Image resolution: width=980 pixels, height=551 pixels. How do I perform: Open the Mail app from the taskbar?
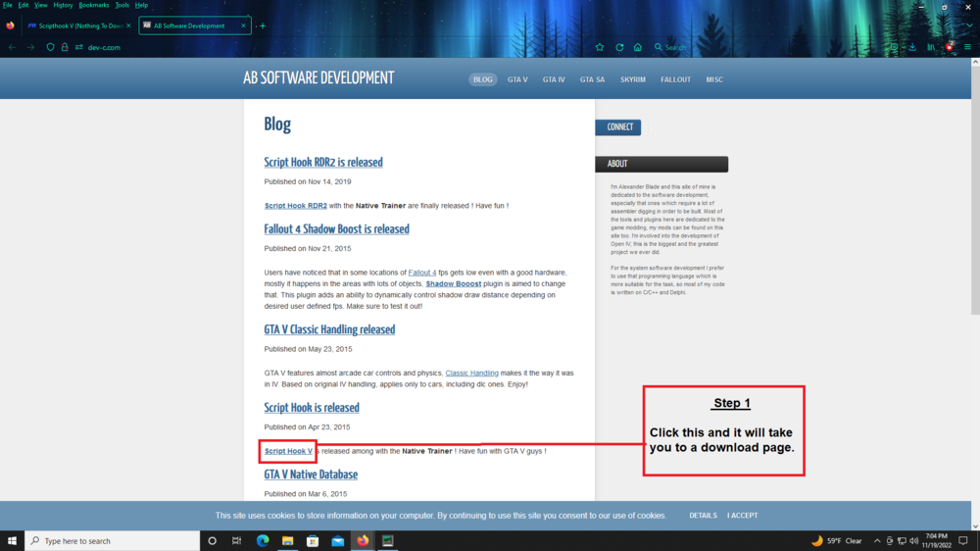tap(337, 540)
